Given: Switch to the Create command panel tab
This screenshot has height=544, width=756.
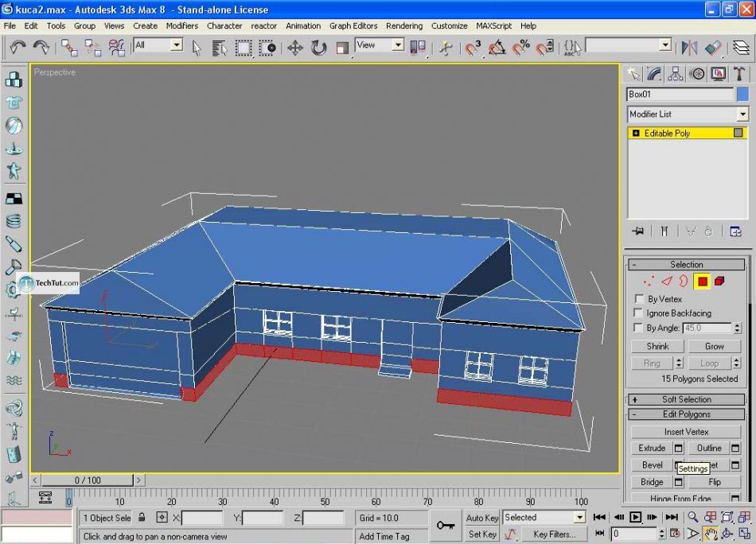Looking at the screenshot, I should [x=633, y=74].
